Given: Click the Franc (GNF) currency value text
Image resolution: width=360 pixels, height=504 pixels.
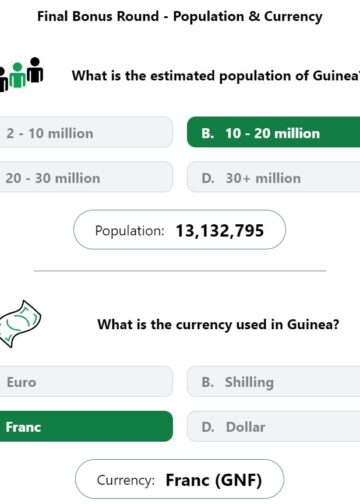Looking at the screenshot, I should click(x=214, y=480).
